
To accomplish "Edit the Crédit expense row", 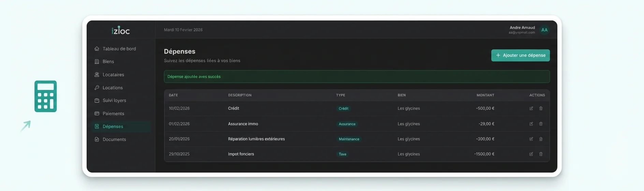I will pos(531,108).
